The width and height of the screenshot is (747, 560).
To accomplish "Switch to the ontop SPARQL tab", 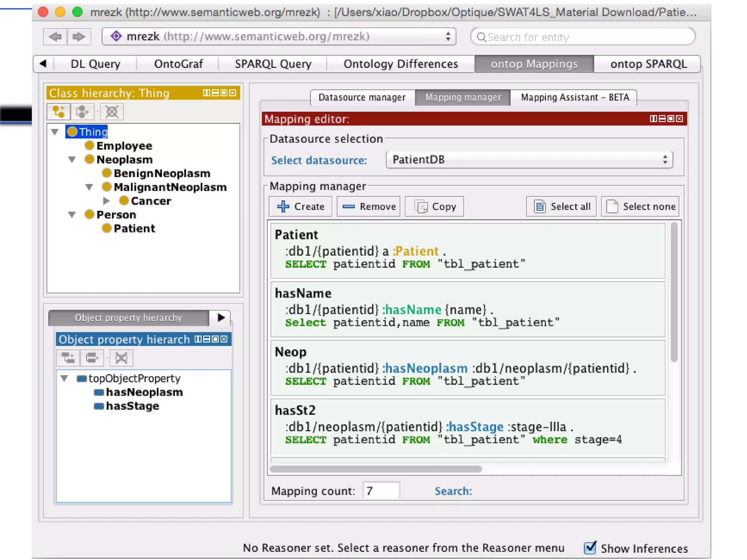I will pyautogui.click(x=648, y=64).
